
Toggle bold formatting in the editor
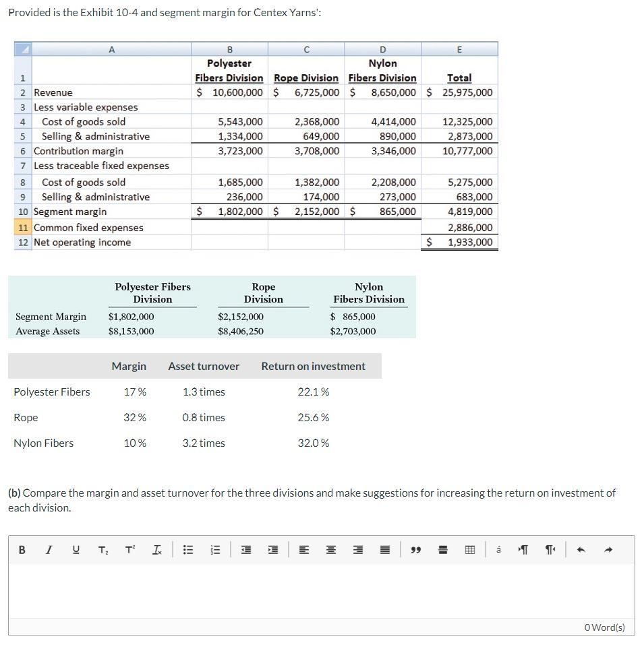pos(22,549)
